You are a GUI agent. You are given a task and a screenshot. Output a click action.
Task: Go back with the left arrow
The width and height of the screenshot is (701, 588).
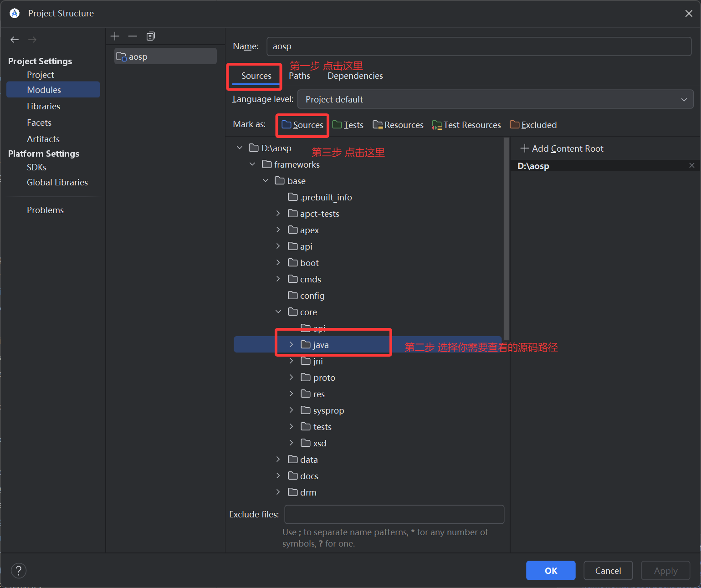coord(15,40)
